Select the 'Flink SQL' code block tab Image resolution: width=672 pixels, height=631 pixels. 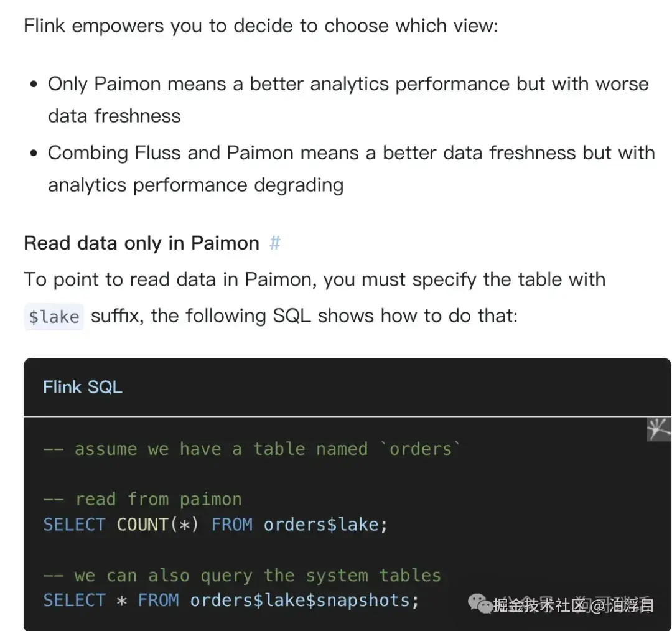[x=82, y=387]
